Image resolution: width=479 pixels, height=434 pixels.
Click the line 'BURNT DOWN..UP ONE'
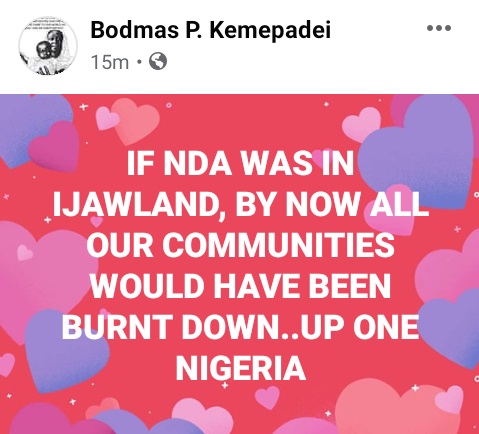[x=240, y=327]
